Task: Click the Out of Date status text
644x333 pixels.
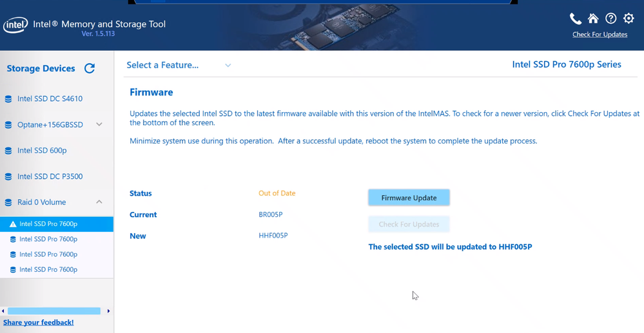Action: 277,193
